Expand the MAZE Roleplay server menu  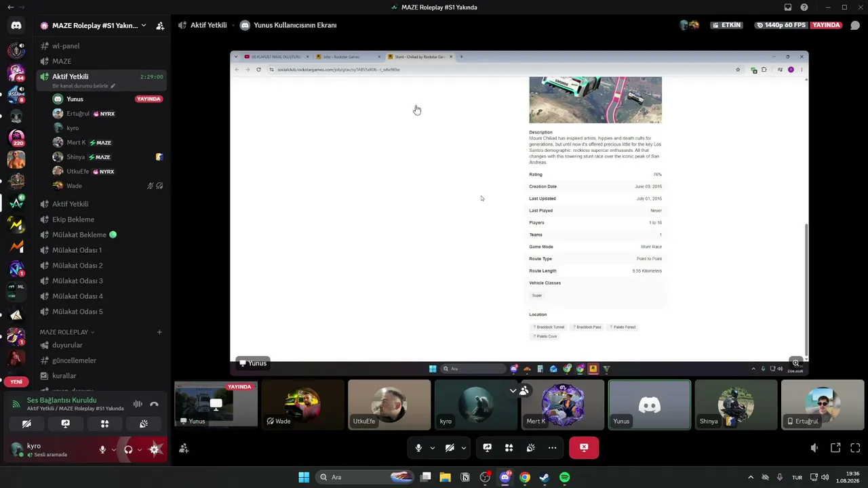coord(144,26)
